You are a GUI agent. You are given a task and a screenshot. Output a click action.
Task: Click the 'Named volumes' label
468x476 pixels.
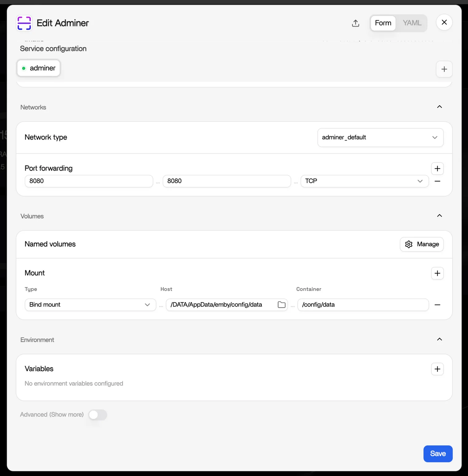pos(50,244)
